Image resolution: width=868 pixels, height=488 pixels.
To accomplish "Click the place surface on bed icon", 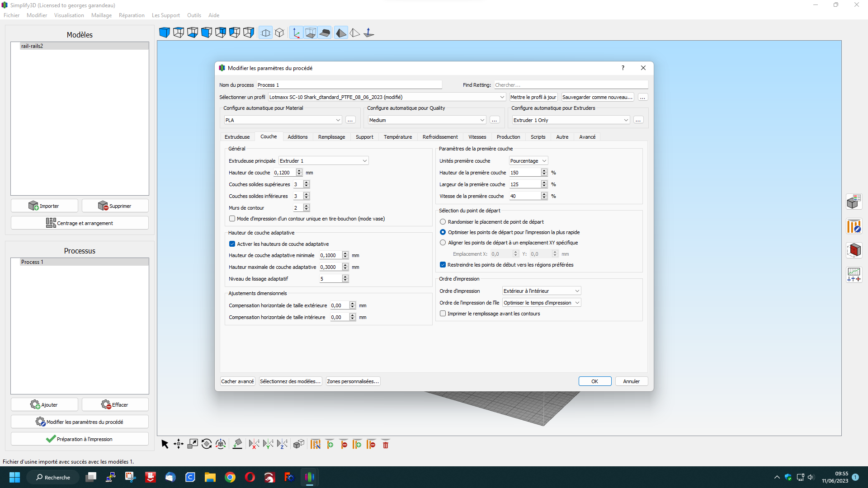I will pyautogui.click(x=237, y=444).
